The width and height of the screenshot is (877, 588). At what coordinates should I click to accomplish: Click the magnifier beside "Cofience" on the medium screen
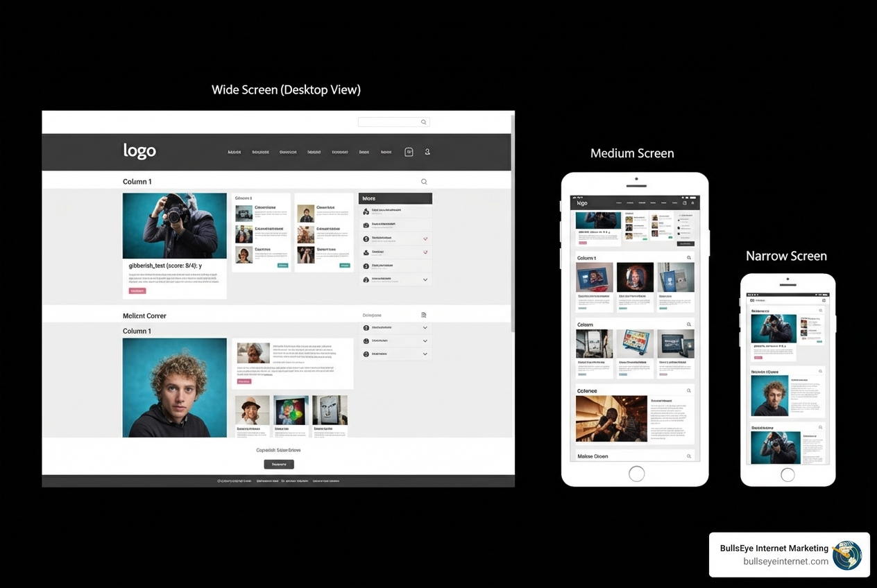click(689, 390)
